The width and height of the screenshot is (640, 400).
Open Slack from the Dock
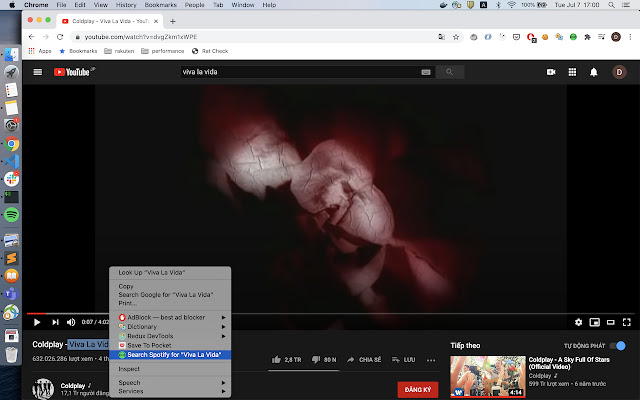(11, 179)
